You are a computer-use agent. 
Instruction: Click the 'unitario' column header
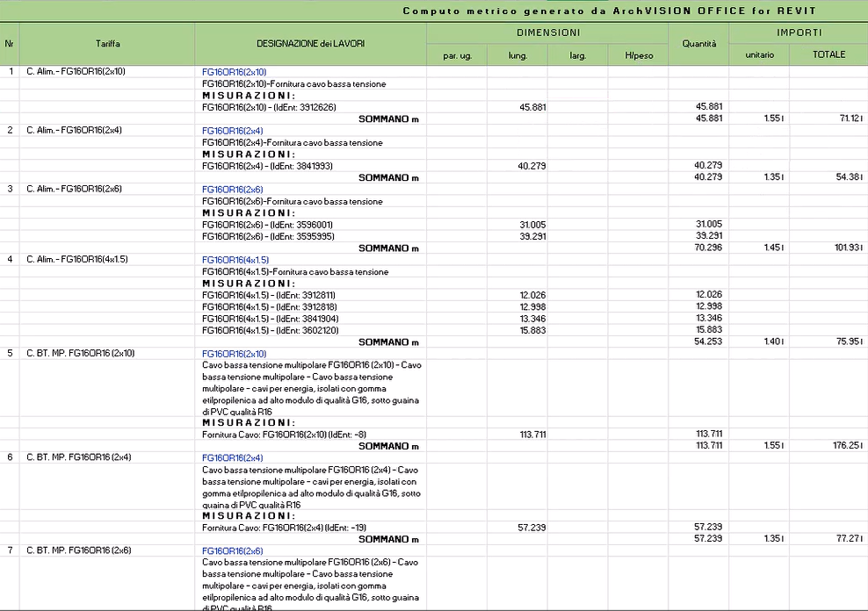[759, 54]
